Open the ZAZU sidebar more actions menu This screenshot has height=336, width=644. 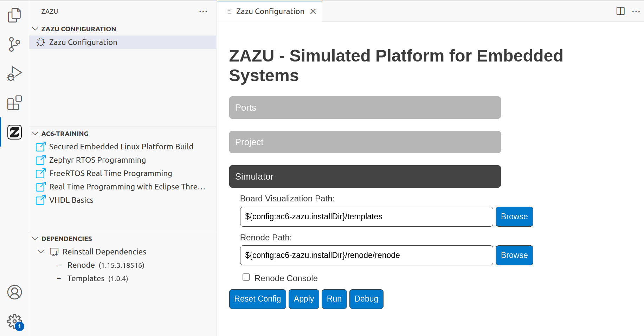203,11
